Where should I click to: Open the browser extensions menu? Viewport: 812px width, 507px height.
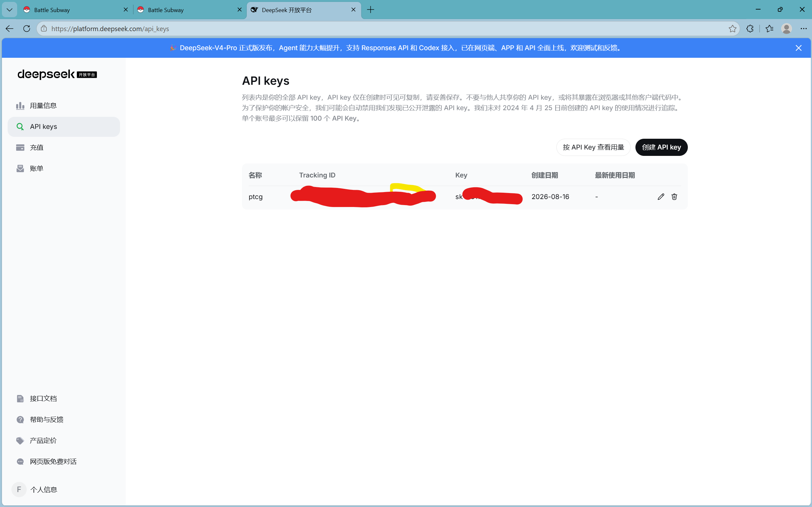point(750,29)
